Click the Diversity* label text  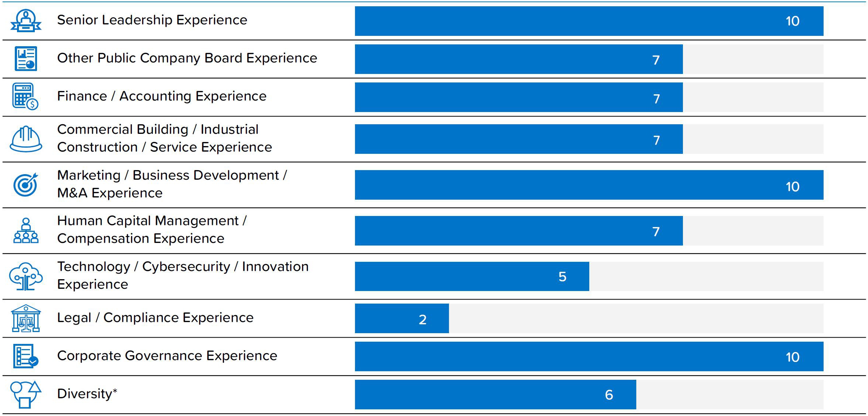(x=87, y=394)
